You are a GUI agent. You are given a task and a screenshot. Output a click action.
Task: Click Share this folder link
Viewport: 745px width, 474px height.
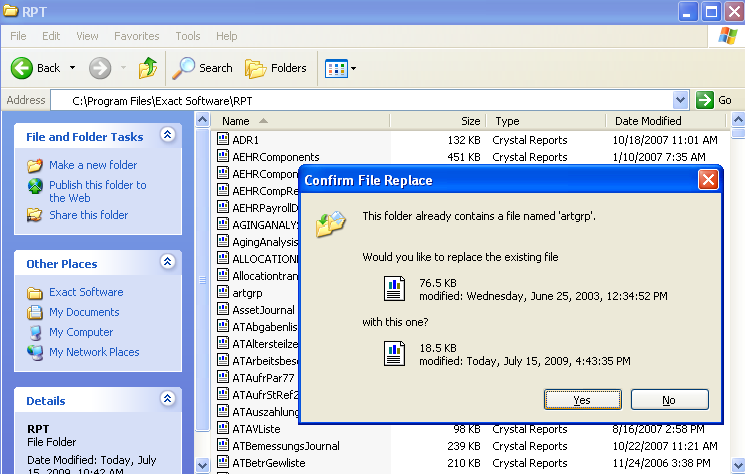[89, 215]
